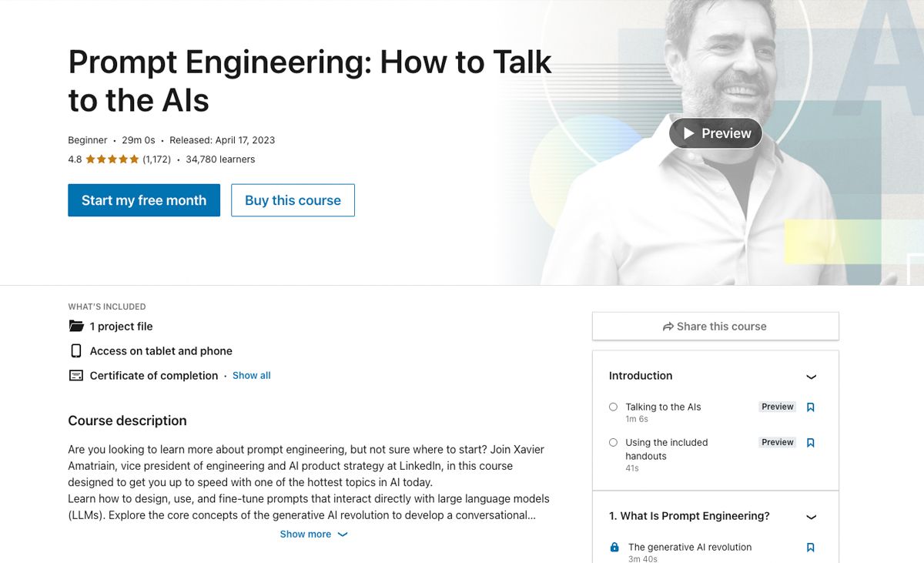Bookmark 'Using the included handouts' video

pyautogui.click(x=810, y=443)
